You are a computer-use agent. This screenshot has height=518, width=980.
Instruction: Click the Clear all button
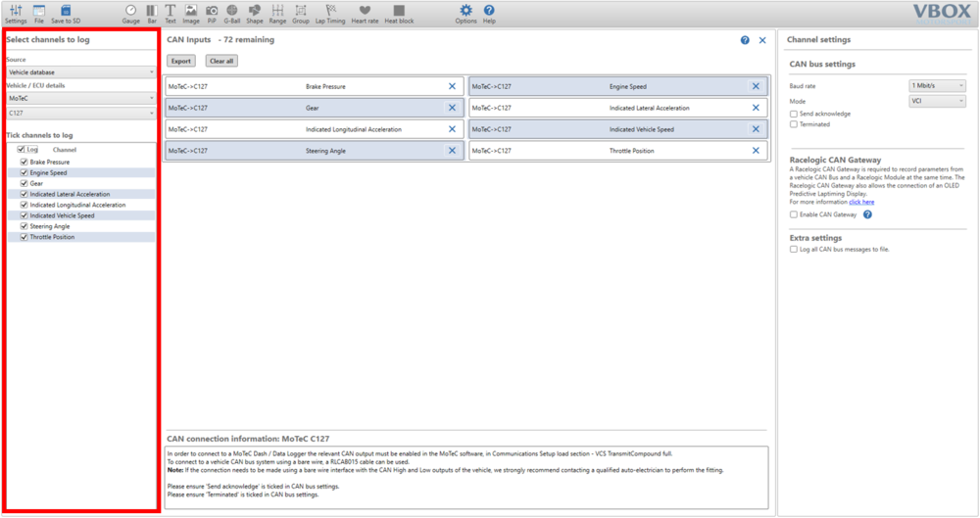pyautogui.click(x=221, y=61)
